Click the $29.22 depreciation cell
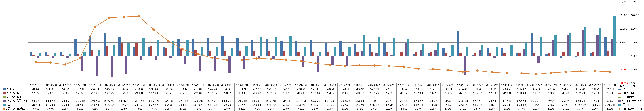This screenshot has height=111, width=644. click(x=36, y=93)
